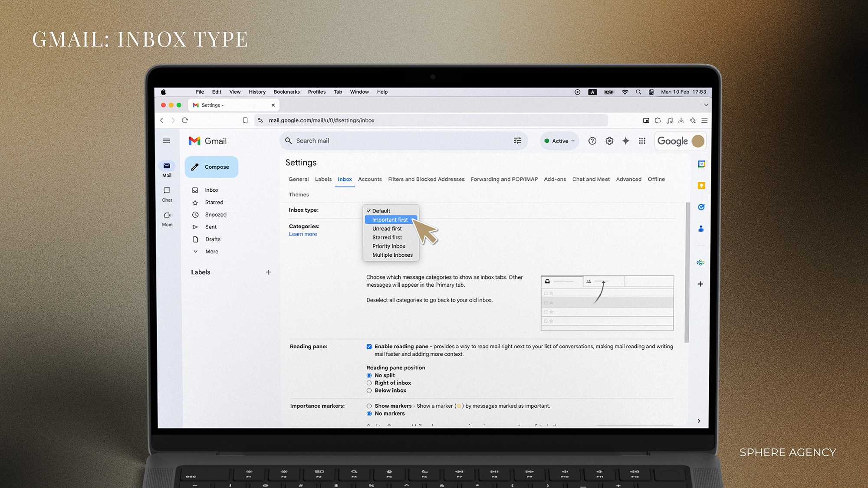Open the History menu in the menu bar
Screen dimensions: 868x488
point(257,92)
